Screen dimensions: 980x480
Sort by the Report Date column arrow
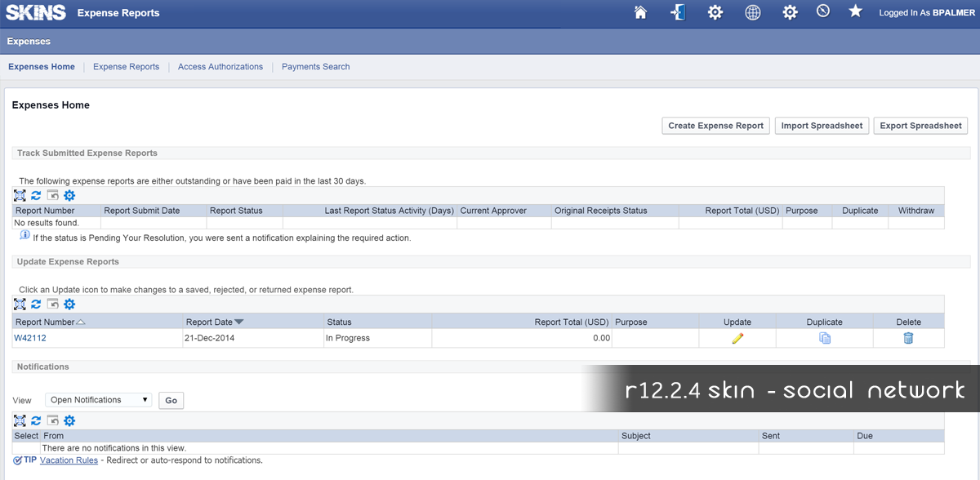(239, 322)
